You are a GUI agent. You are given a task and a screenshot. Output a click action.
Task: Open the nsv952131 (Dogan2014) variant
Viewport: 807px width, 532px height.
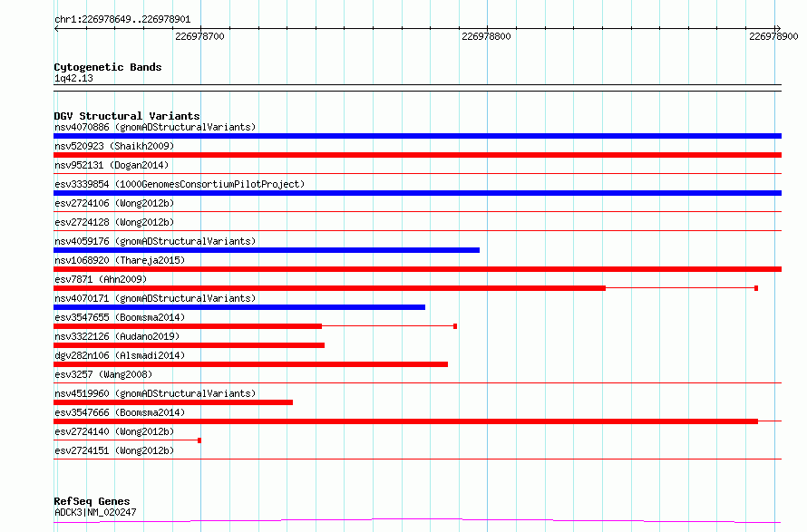click(112, 165)
